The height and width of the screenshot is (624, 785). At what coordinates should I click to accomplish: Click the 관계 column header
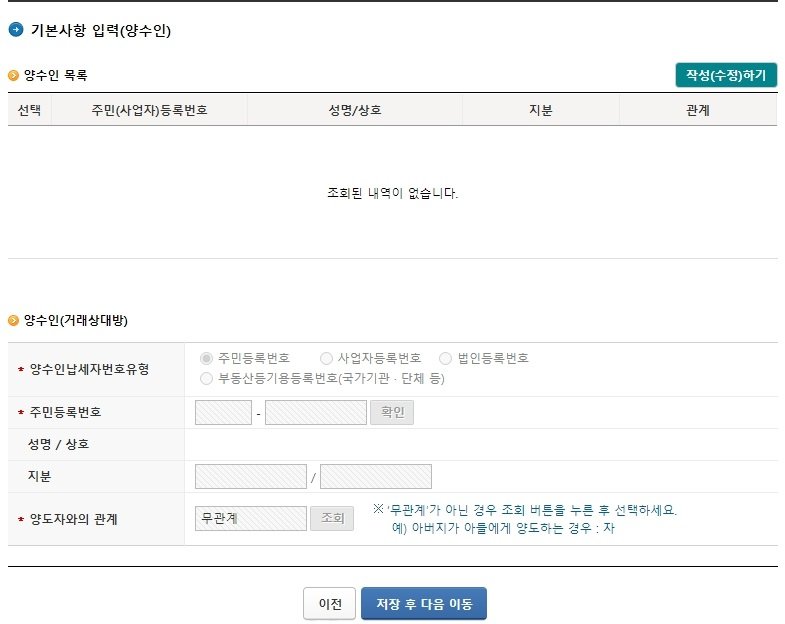698,110
